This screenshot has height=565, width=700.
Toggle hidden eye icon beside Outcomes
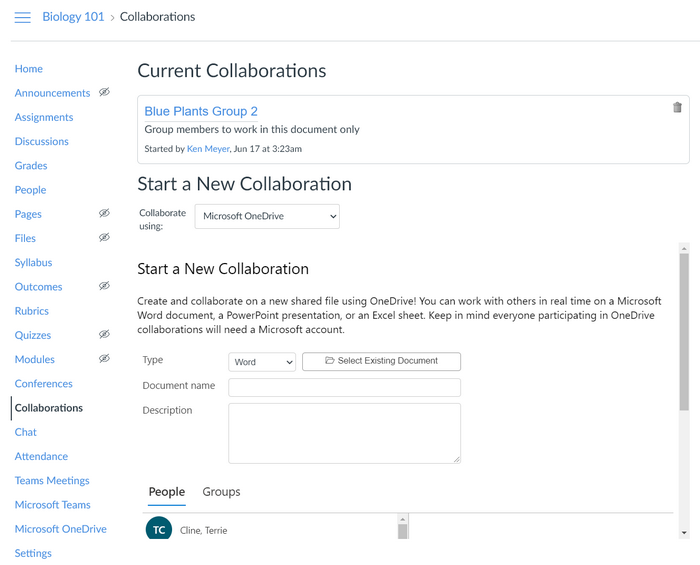click(104, 286)
